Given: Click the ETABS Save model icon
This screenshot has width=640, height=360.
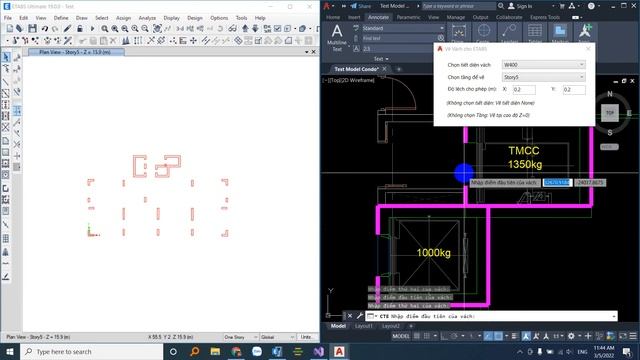Looking at the screenshot, I should click(x=32, y=29).
